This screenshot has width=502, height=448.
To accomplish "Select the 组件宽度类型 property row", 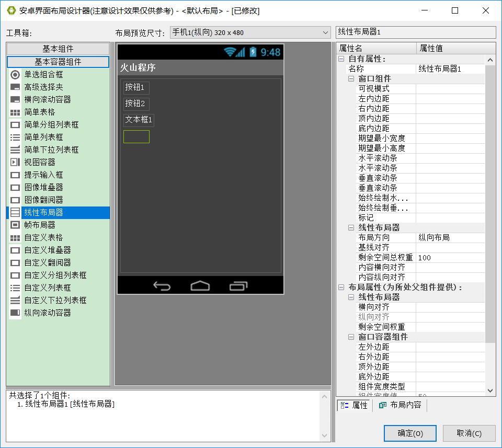I will [x=420, y=386].
